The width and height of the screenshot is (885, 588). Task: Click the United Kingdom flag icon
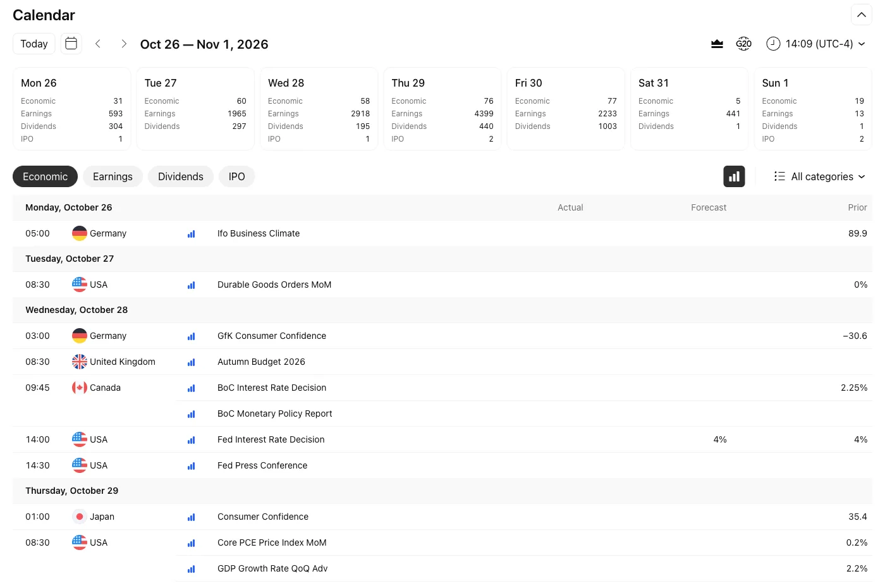point(80,362)
